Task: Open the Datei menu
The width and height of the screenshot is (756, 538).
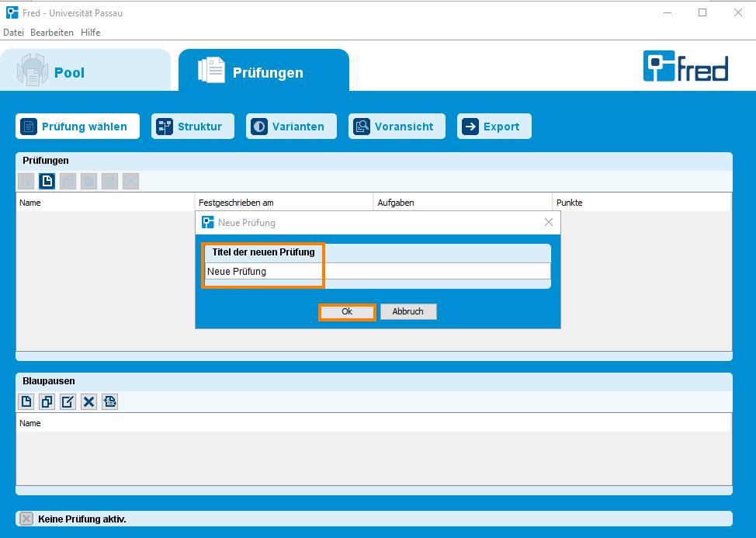Action: (13, 33)
